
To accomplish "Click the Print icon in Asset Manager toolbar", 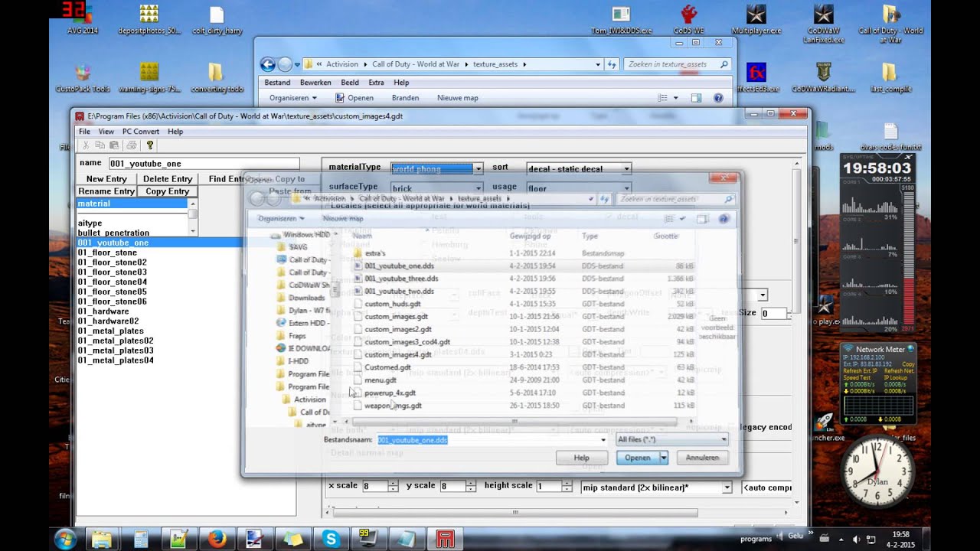I will (131, 145).
